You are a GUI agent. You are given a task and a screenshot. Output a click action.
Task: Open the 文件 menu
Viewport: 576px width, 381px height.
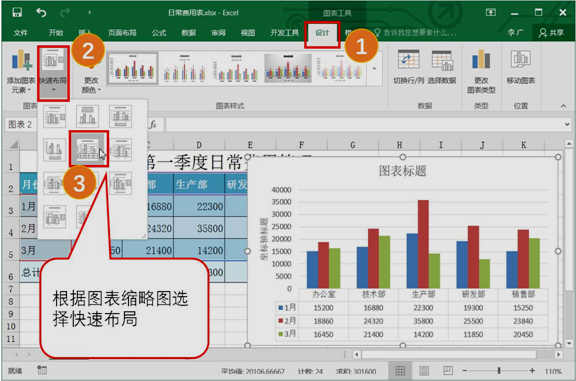click(x=21, y=33)
